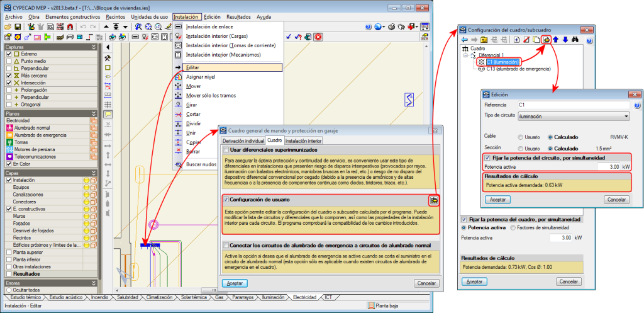Collapse the Capas panel
The height and width of the screenshot is (313, 644).
[x=94, y=173]
